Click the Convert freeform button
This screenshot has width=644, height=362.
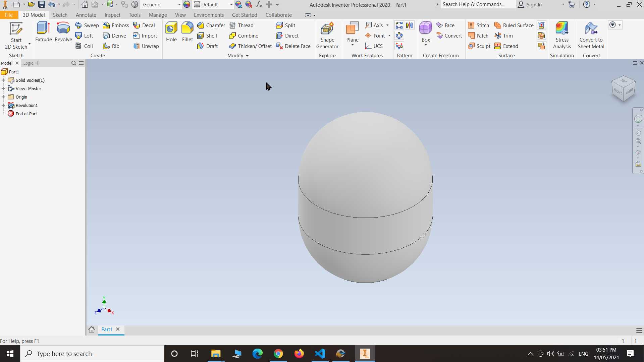449,36
